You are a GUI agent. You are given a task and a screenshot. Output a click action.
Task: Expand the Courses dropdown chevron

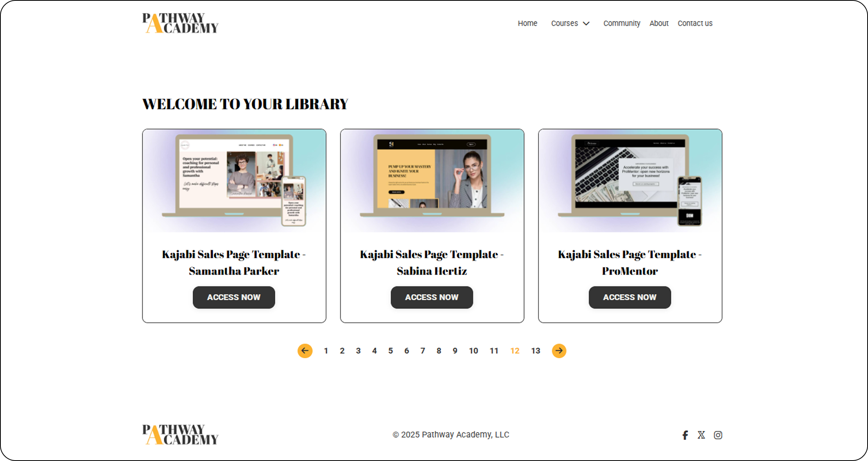click(586, 23)
